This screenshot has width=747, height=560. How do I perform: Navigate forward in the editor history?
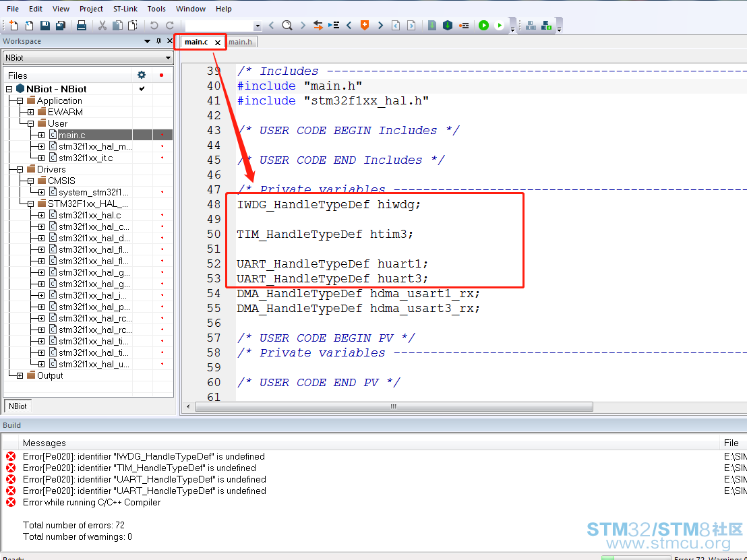411,25
